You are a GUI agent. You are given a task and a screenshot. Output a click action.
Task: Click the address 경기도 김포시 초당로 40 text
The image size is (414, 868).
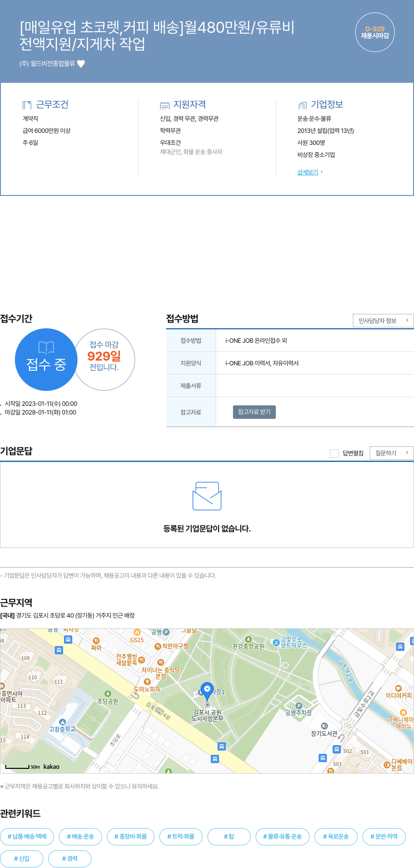(45, 615)
